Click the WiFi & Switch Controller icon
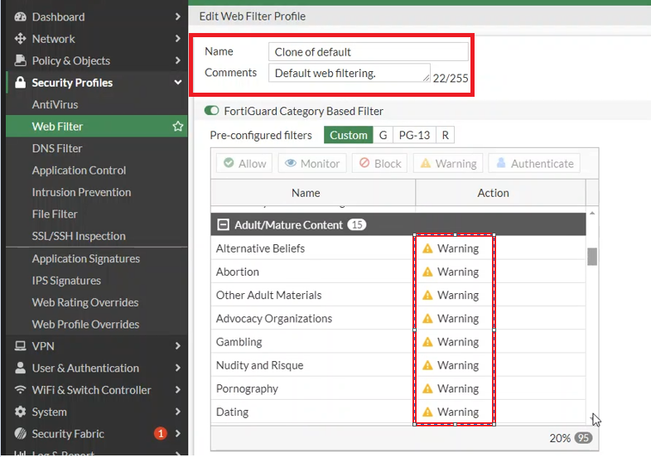Image resolution: width=651 pixels, height=457 pixels. (x=20, y=389)
